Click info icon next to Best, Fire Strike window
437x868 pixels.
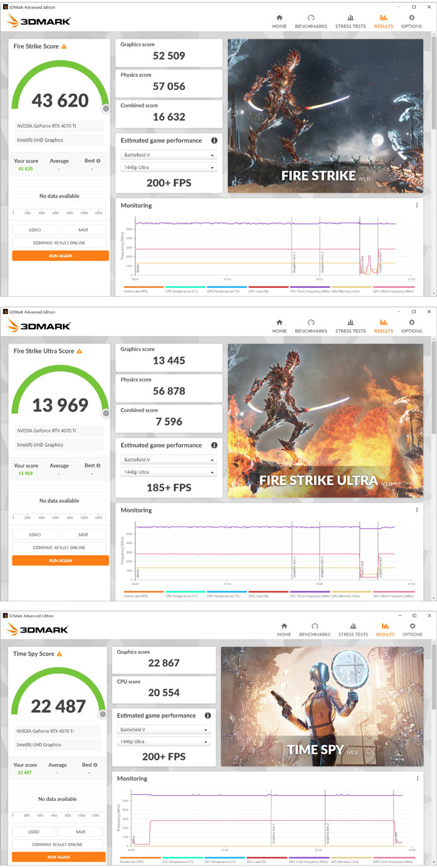pos(99,160)
